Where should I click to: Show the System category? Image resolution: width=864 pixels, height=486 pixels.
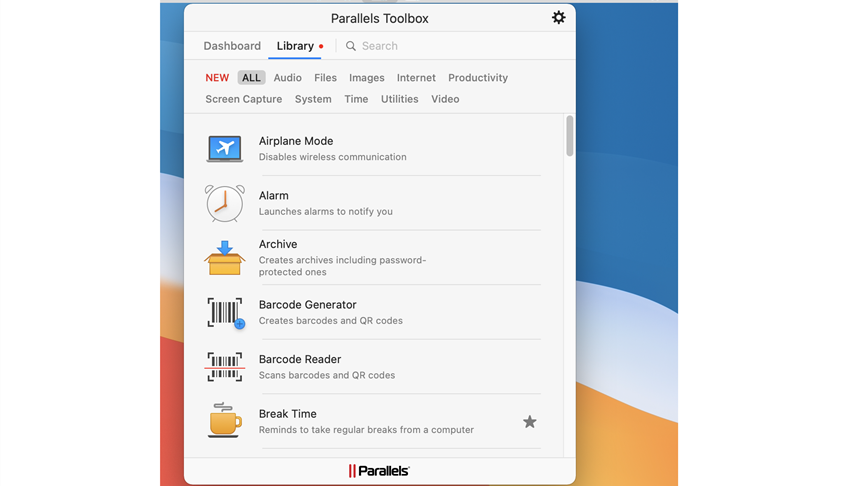click(313, 99)
